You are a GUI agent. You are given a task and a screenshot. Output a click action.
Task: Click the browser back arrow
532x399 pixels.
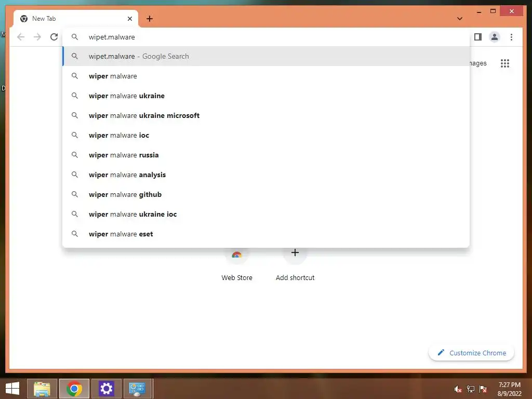pyautogui.click(x=21, y=37)
